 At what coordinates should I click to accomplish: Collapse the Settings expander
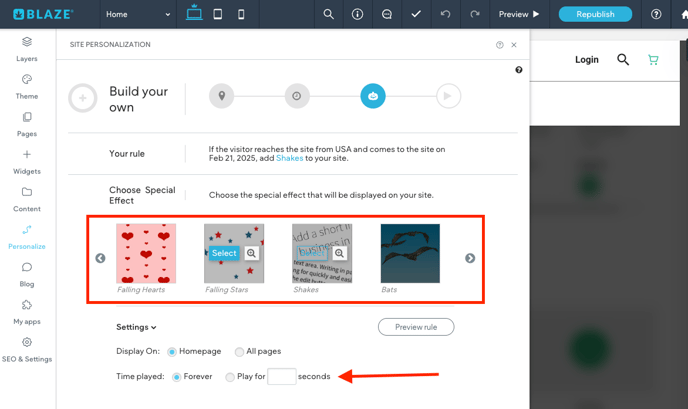(136, 327)
